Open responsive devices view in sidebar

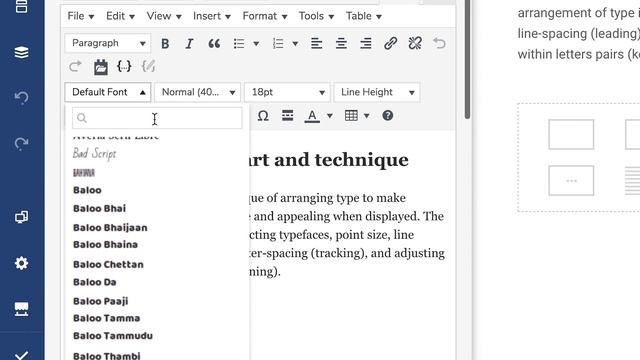point(21,217)
